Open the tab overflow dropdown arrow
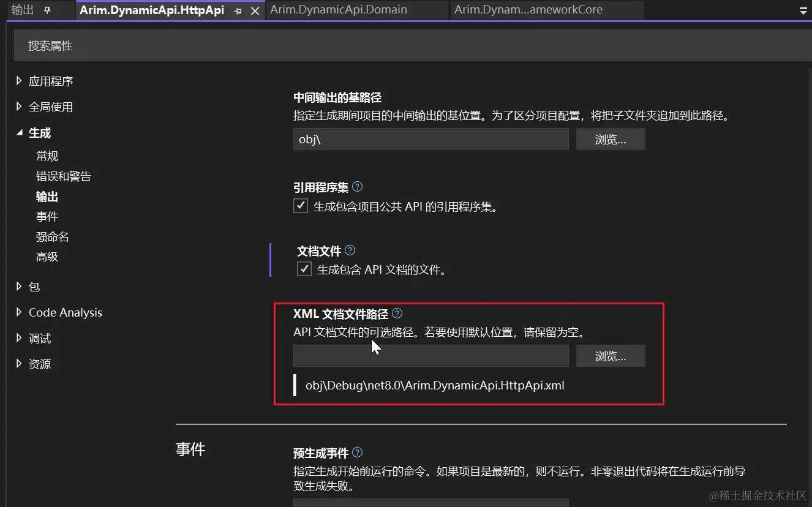This screenshot has width=812, height=507. pyautogui.click(x=803, y=11)
